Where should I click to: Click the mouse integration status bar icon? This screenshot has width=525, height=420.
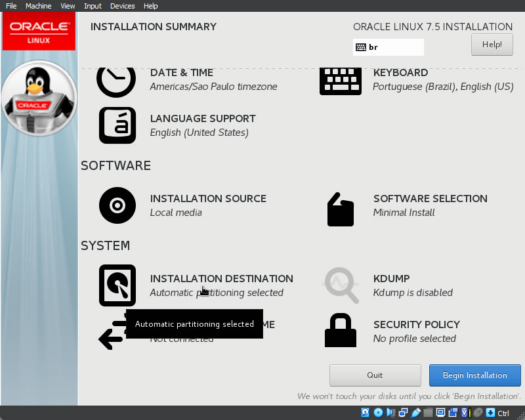(x=478, y=412)
